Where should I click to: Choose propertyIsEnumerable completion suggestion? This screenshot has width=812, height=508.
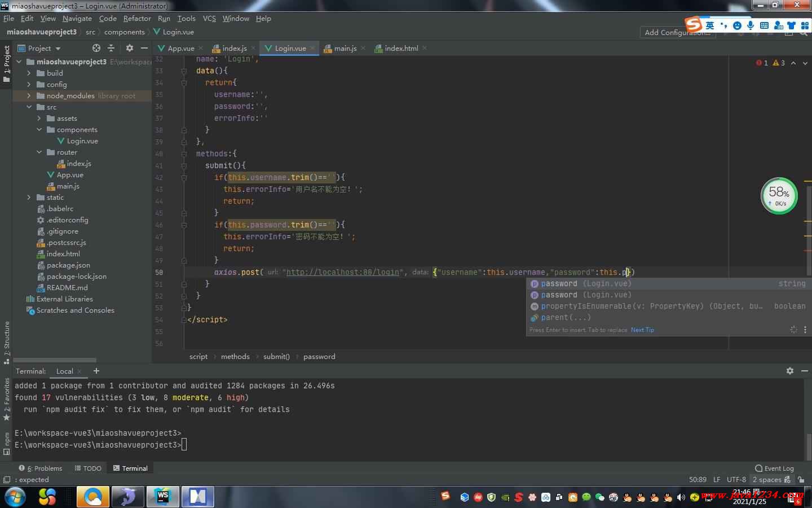tap(668, 306)
